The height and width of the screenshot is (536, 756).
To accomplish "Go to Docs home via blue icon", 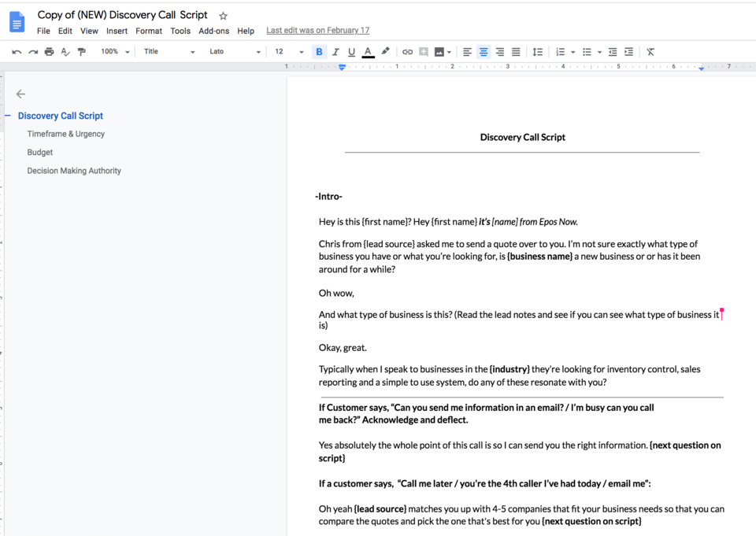I will click(17, 22).
